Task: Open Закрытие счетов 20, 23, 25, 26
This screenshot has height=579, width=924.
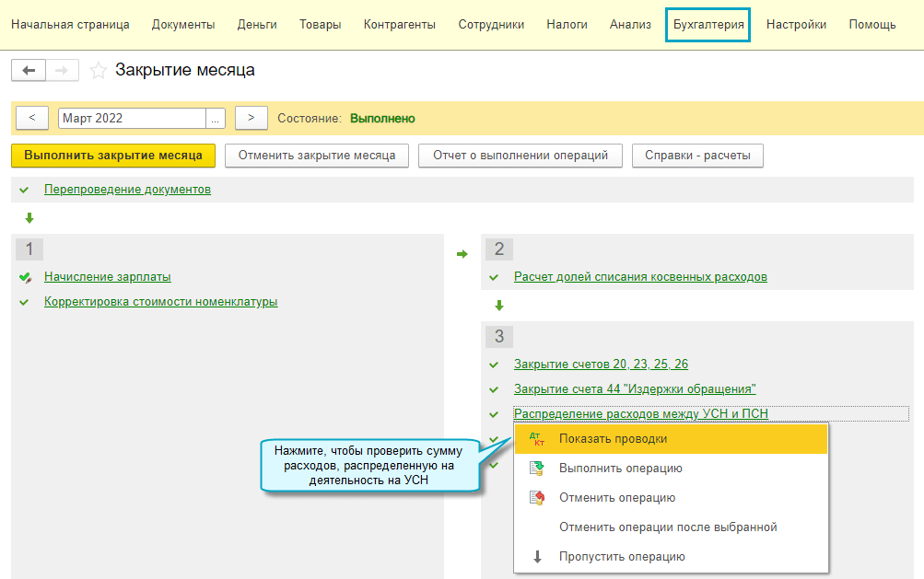Action: pos(601,365)
